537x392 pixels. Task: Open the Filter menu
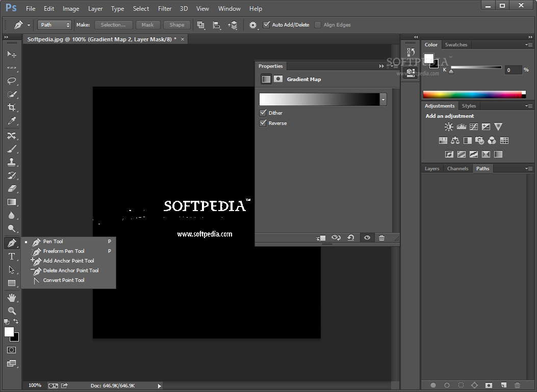coord(165,9)
